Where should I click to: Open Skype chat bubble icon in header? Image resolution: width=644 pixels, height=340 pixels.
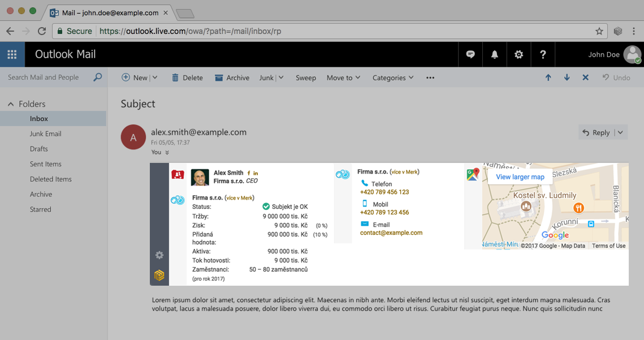(470, 54)
